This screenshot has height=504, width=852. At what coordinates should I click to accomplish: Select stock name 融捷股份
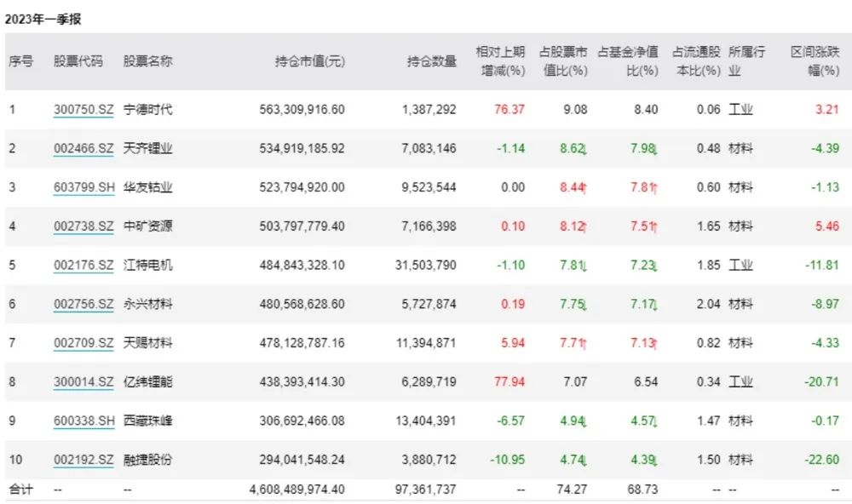pyautogui.click(x=147, y=460)
